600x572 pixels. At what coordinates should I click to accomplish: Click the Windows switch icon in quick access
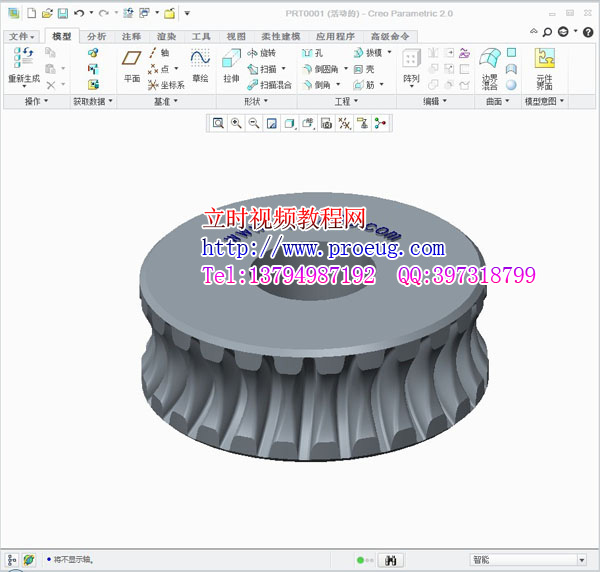(x=144, y=13)
